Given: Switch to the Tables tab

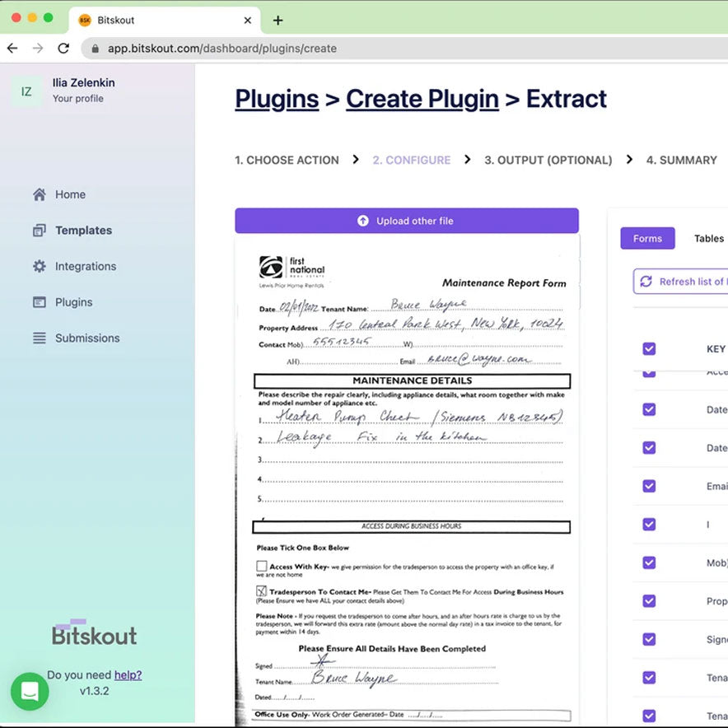Looking at the screenshot, I should click(708, 239).
